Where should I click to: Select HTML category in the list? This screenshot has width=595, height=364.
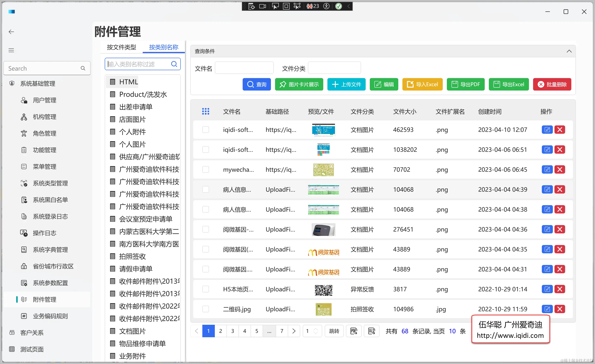tap(128, 82)
